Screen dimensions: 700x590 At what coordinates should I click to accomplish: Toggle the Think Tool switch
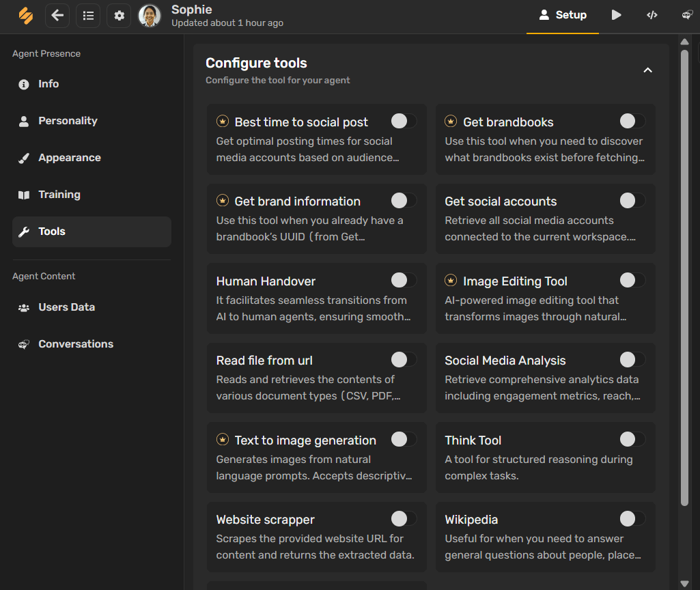(632, 439)
